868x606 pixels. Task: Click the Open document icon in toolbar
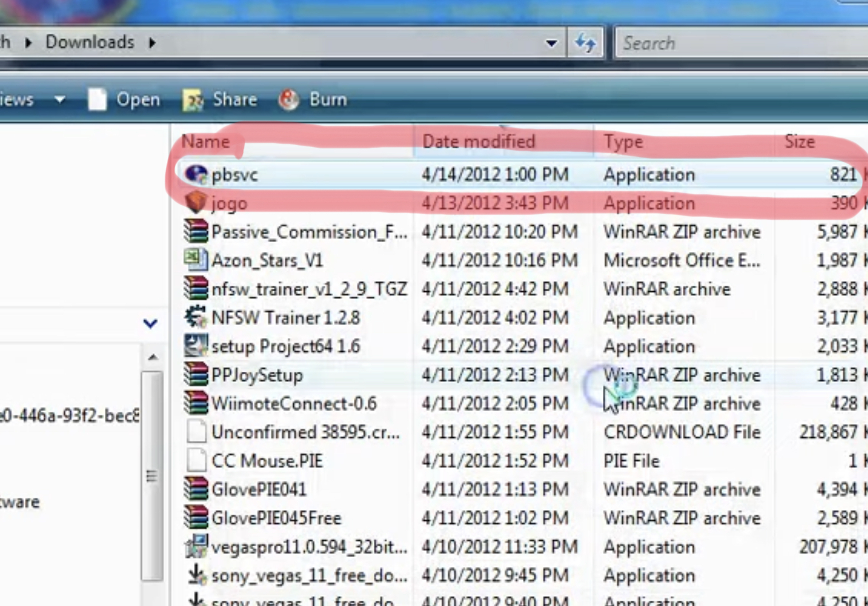coord(97,100)
